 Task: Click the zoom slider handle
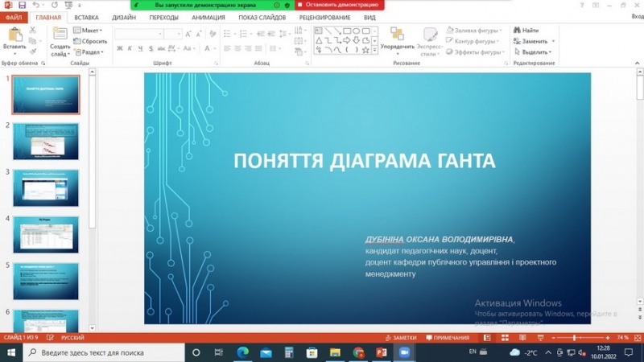pos(574,338)
